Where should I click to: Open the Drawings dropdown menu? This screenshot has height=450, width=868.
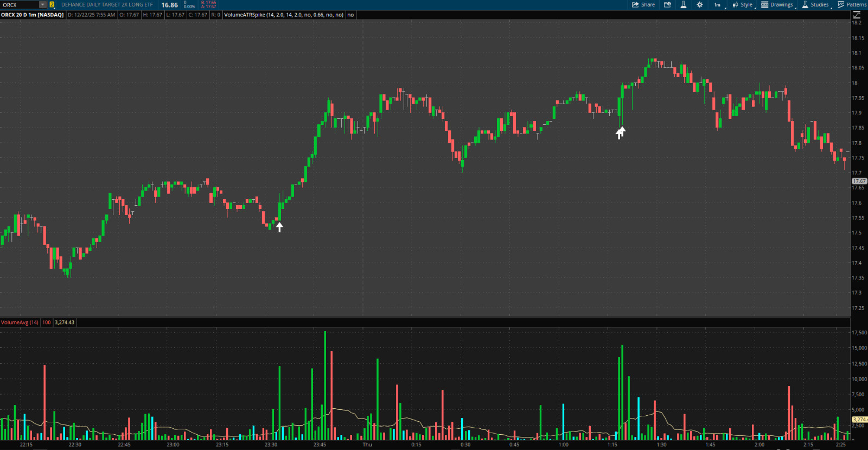[777, 4]
